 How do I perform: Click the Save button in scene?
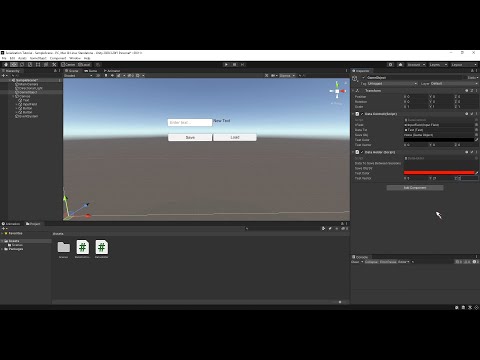[x=190, y=137]
